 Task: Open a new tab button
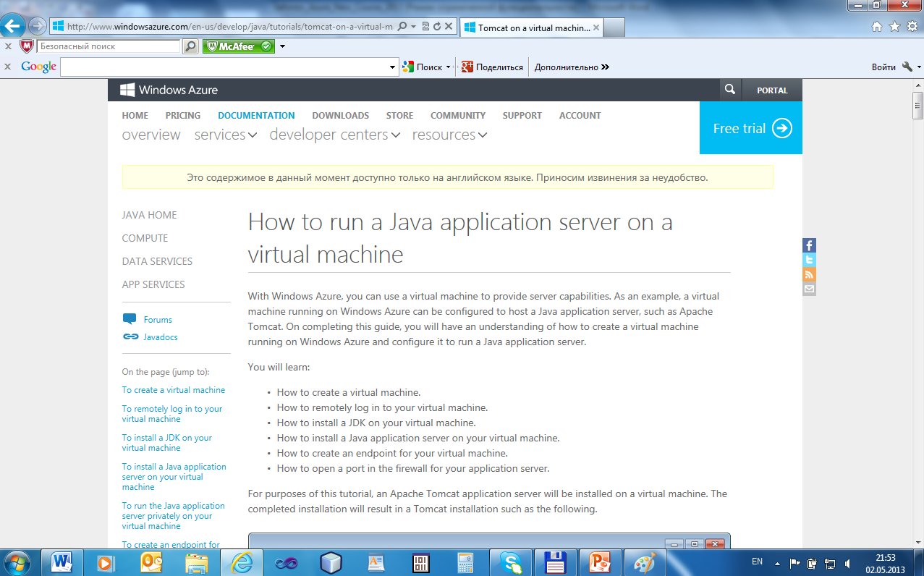click(x=614, y=27)
